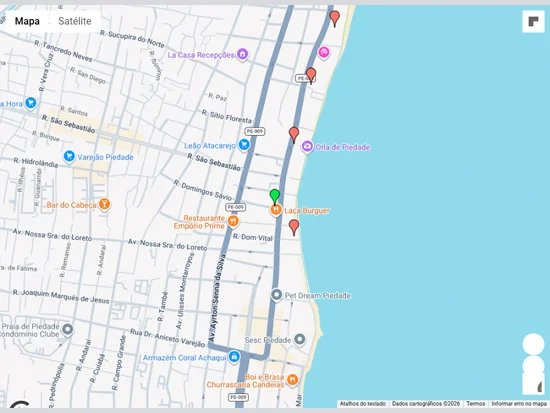The image size is (550, 413).
Task: Click the R. Sítio Floresta street label
Action: (x=227, y=116)
